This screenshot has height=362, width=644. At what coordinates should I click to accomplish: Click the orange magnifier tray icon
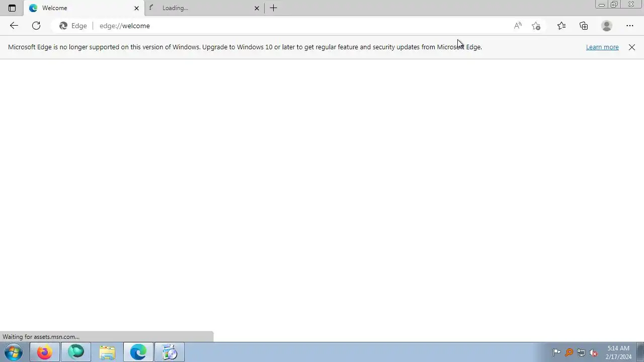569,352
